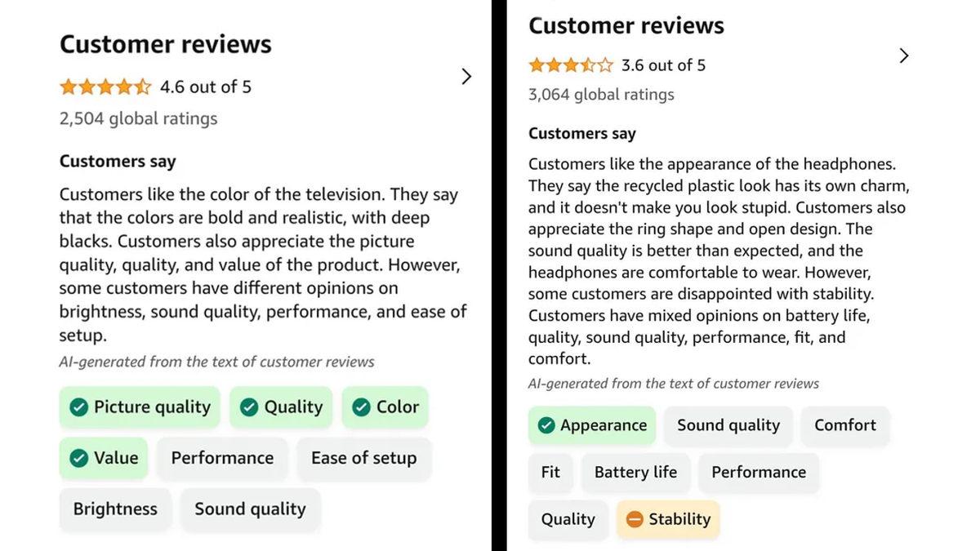
Task: Select the Stability complaint tag
Action: [x=668, y=519]
